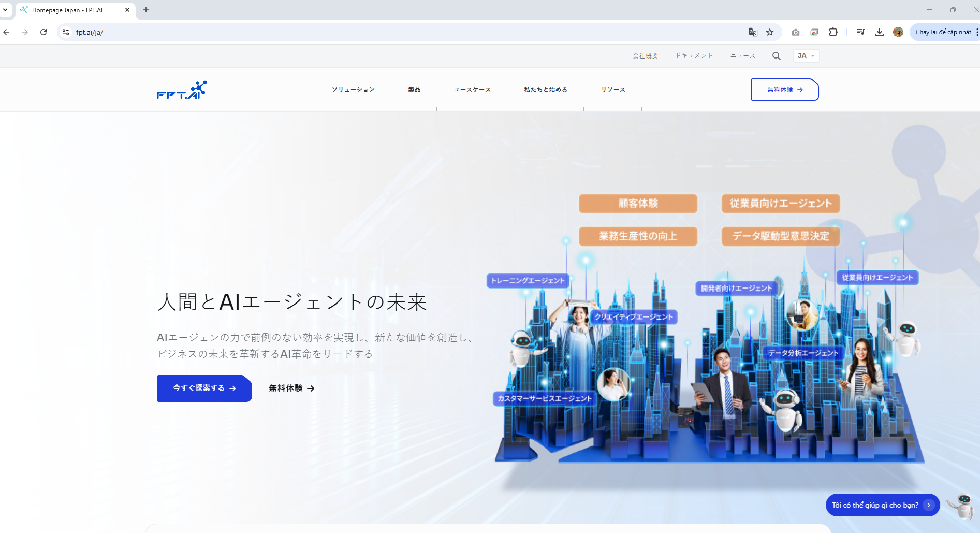Open the ニュース link
980x533 pixels.
pyautogui.click(x=742, y=56)
